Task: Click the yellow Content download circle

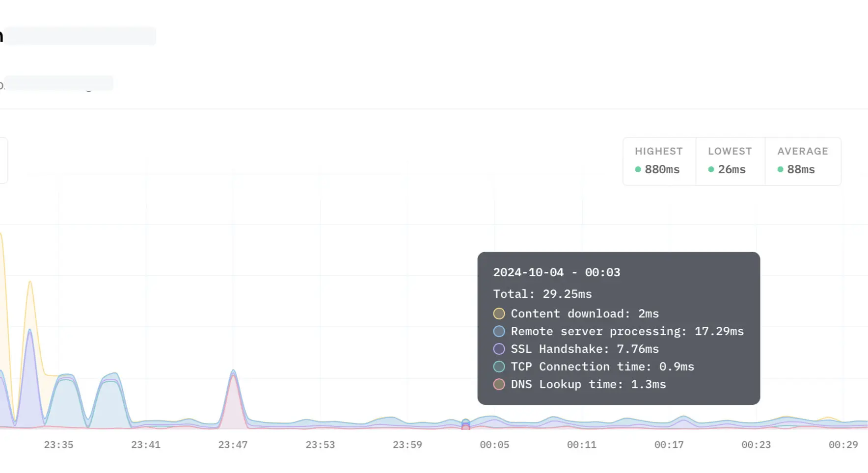Action: pos(499,314)
